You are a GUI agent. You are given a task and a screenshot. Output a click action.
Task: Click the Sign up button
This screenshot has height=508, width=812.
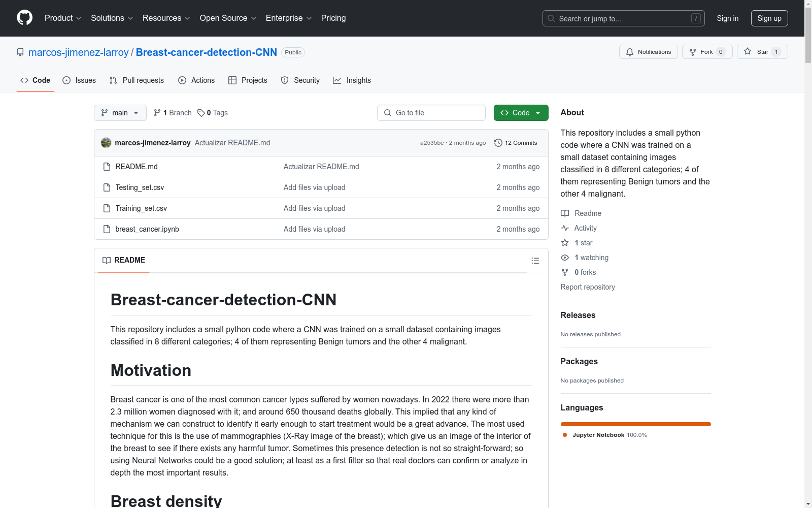click(769, 18)
